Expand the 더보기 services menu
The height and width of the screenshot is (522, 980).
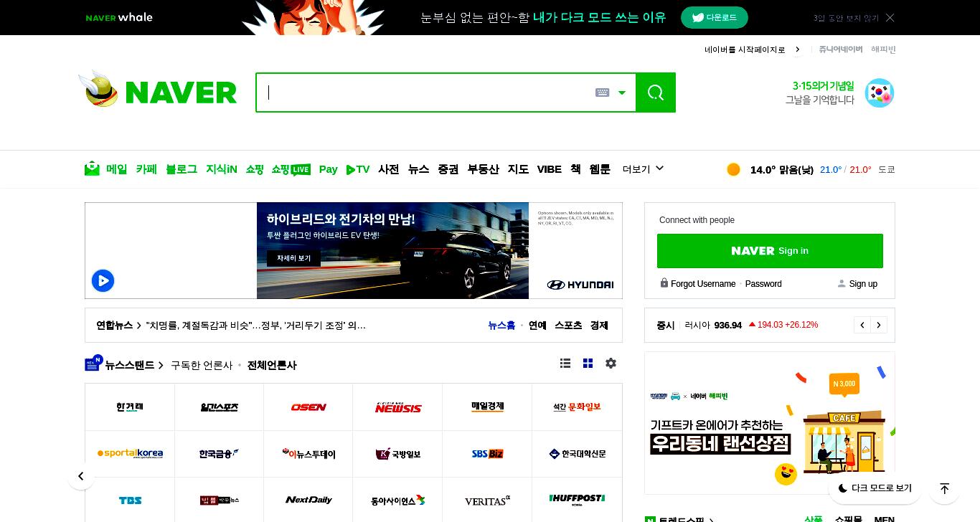[x=643, y=169]
